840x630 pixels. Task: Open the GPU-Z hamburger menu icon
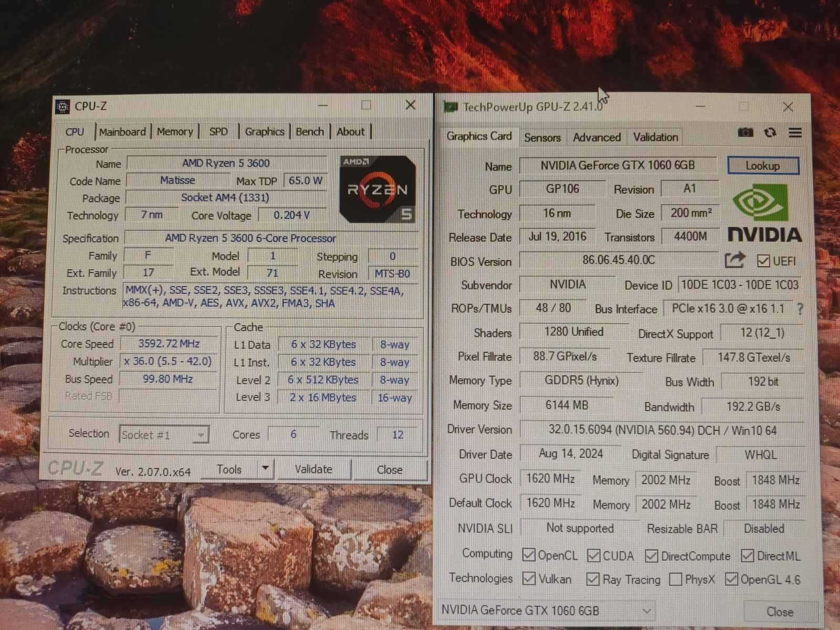point(795,133)
